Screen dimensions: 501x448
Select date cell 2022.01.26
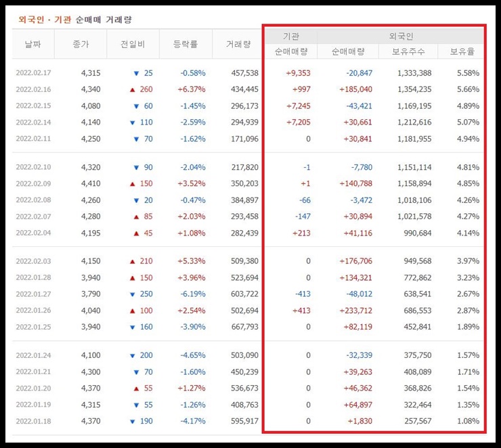coord(34,311)
